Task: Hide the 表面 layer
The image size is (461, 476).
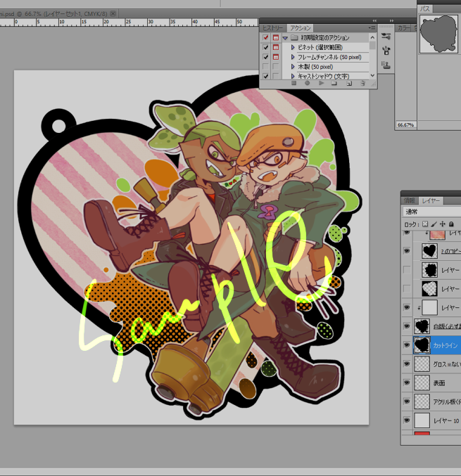Action: click(x=407, y=382)
